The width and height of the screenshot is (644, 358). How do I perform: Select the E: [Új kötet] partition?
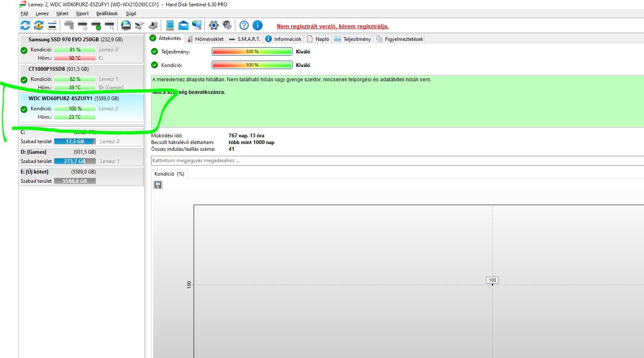coord(81,176)
